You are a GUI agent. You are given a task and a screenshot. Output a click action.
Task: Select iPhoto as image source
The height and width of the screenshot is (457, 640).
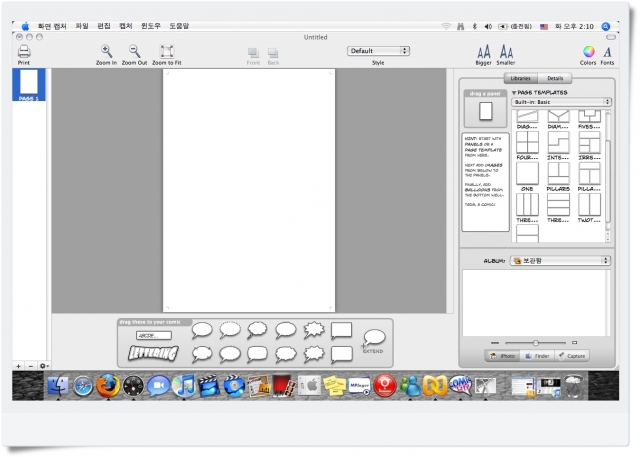pos(502,356)
